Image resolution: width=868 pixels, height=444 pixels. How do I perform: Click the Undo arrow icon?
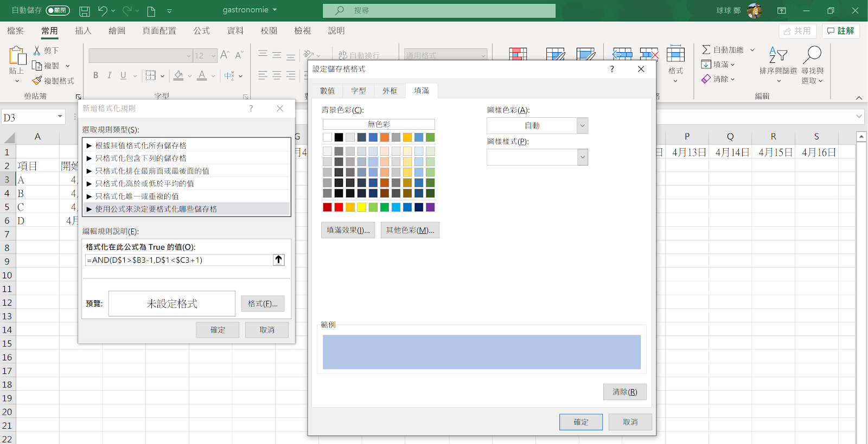click(103, 11)
